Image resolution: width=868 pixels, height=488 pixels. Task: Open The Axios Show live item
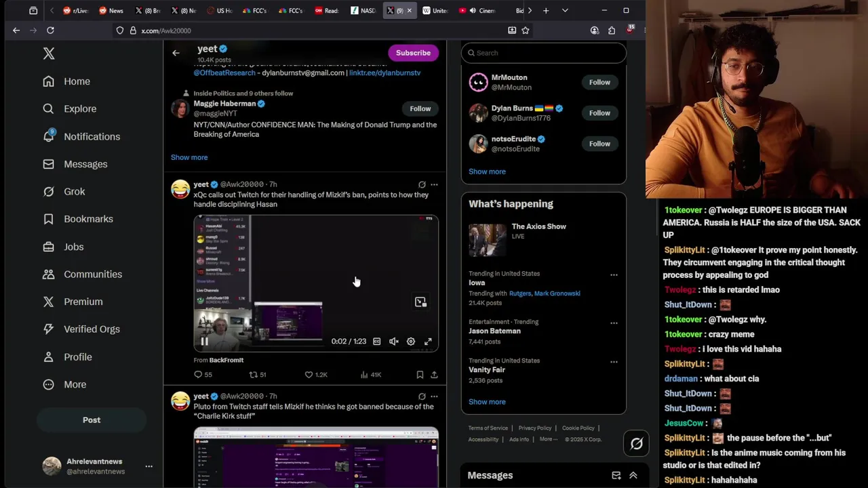[x=543, y=239]
